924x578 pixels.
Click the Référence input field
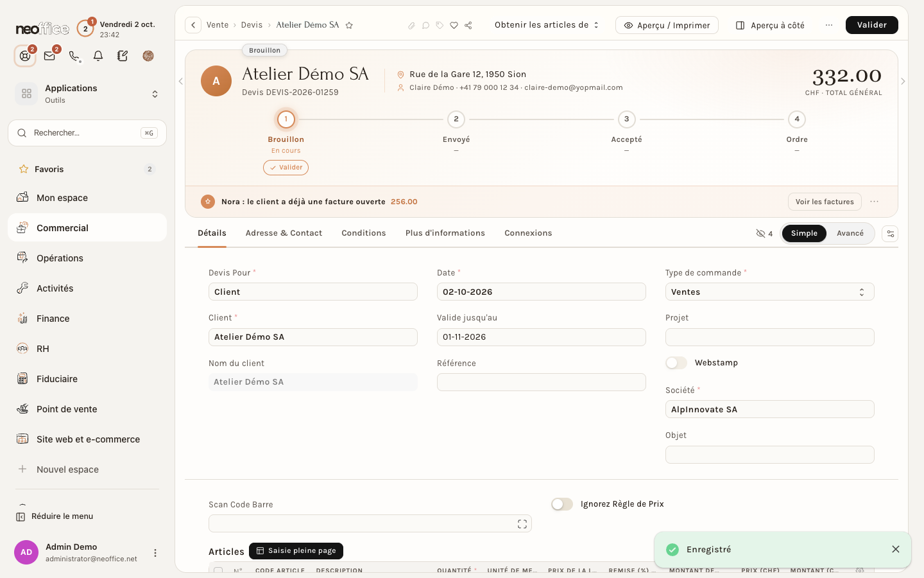pos(541,382)
